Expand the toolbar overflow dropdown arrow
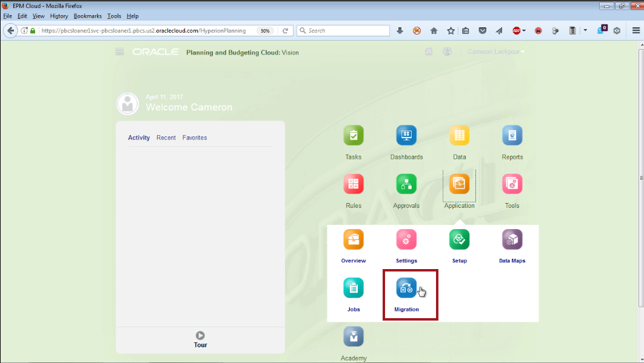The height and width of the screenshot is (363, 644). click(585, 30)
